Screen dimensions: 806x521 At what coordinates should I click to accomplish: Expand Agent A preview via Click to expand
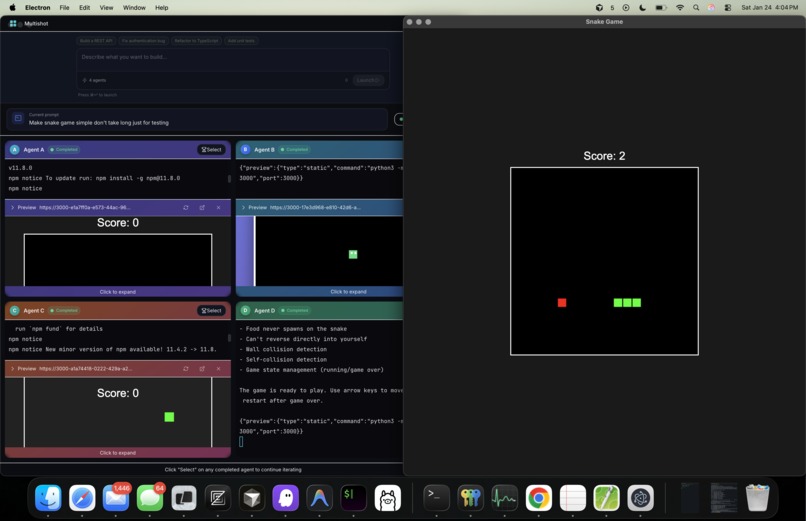(118, 292)
